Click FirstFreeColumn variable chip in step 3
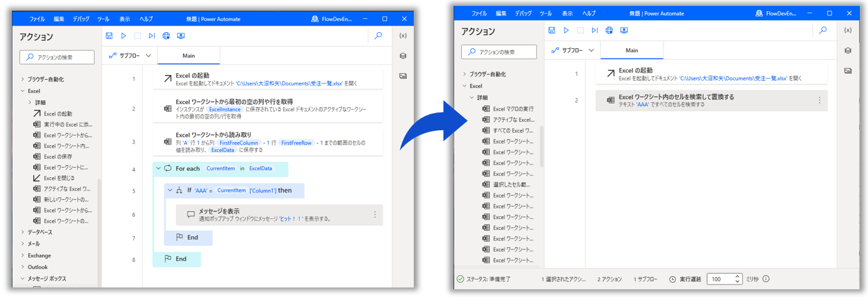 (238, 143)
